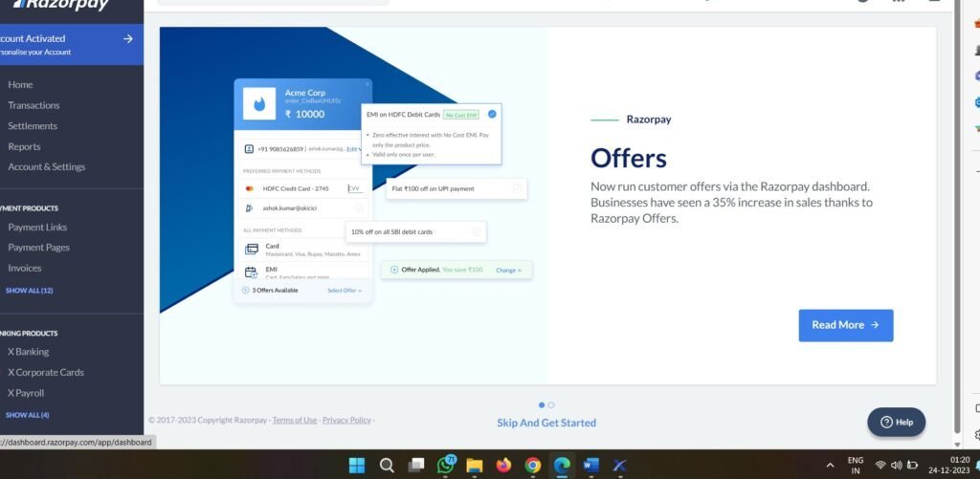Open the blue X app on taskbar
Screen dimensions: 980x479
619,466
